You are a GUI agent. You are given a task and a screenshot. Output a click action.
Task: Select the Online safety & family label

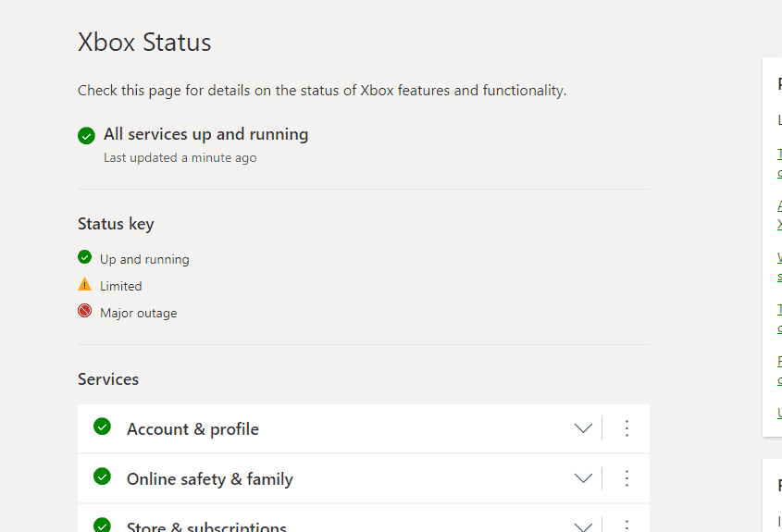(210, 479)
